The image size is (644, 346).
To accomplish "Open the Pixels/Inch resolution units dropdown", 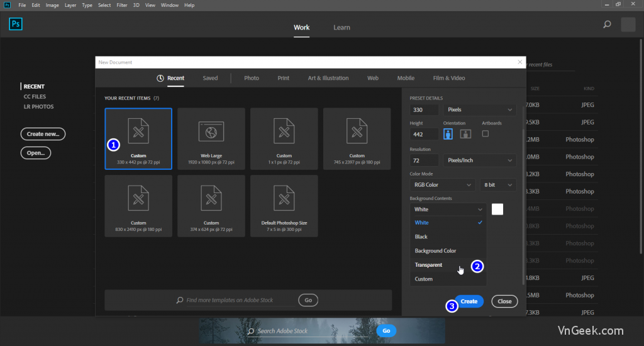I will [x=480, y=160].
